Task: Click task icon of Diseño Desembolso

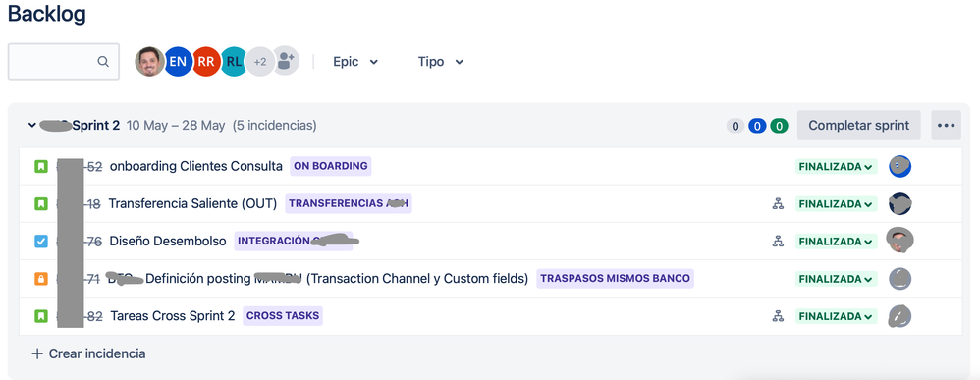Action: (40, 242)
